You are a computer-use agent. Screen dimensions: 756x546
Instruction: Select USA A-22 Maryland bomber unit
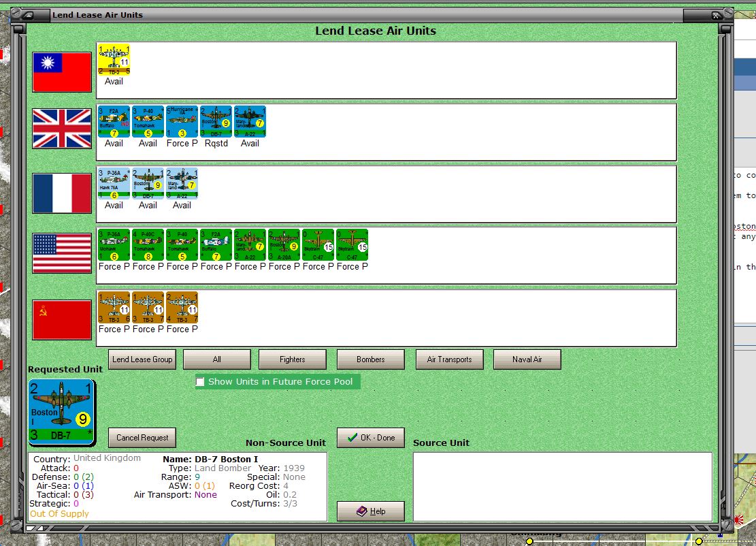250,245
